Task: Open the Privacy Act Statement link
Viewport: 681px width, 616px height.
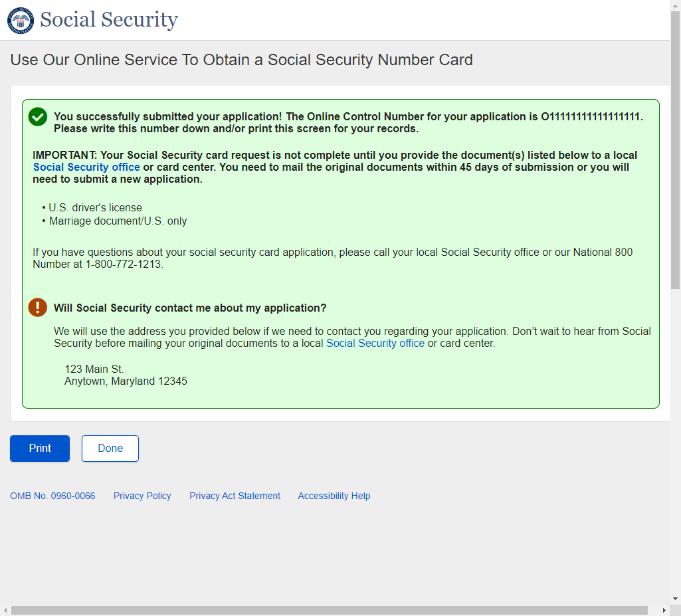Action: pos(235,496)
